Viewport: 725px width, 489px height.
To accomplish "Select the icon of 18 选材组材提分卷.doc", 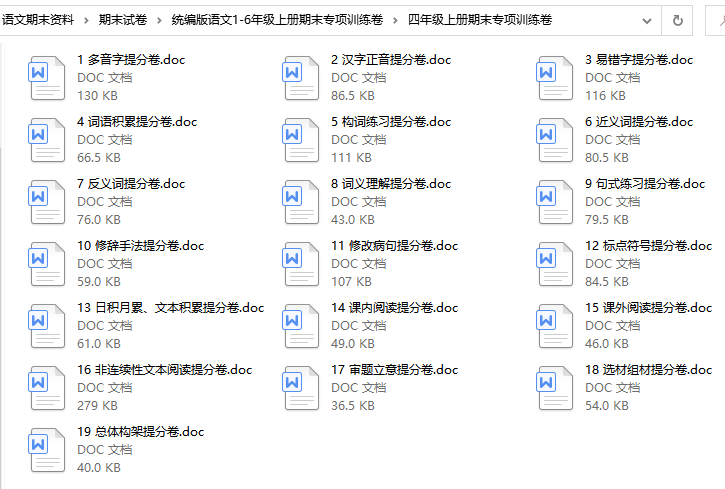I will pos(554,387).
